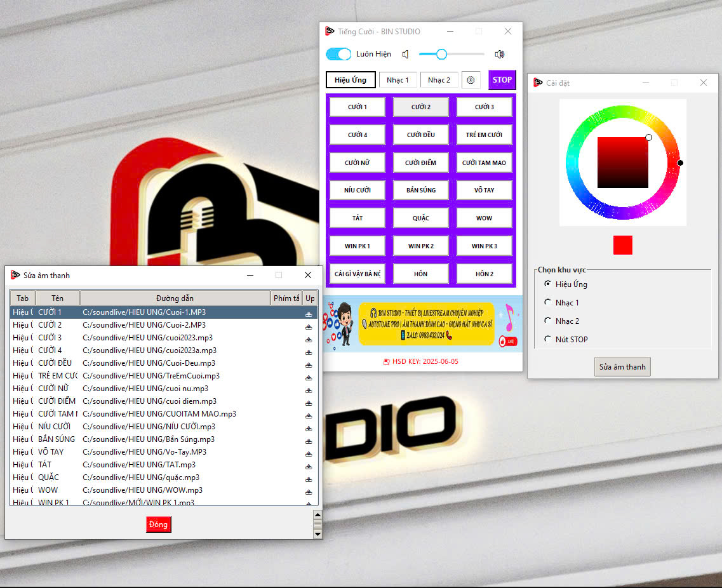Click the upload icon for WOW row

[309, 491]
